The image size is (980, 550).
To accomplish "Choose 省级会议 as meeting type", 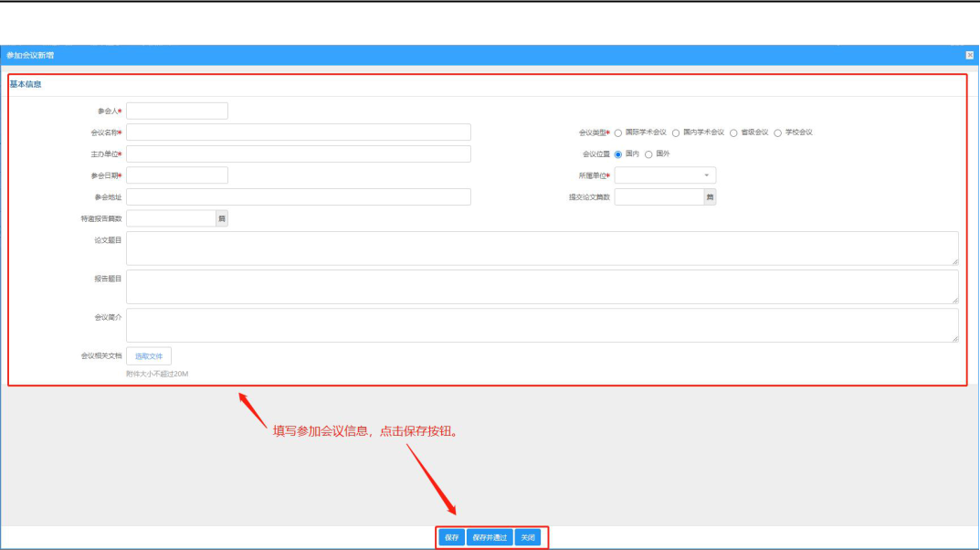I will (x=733, y=133).
